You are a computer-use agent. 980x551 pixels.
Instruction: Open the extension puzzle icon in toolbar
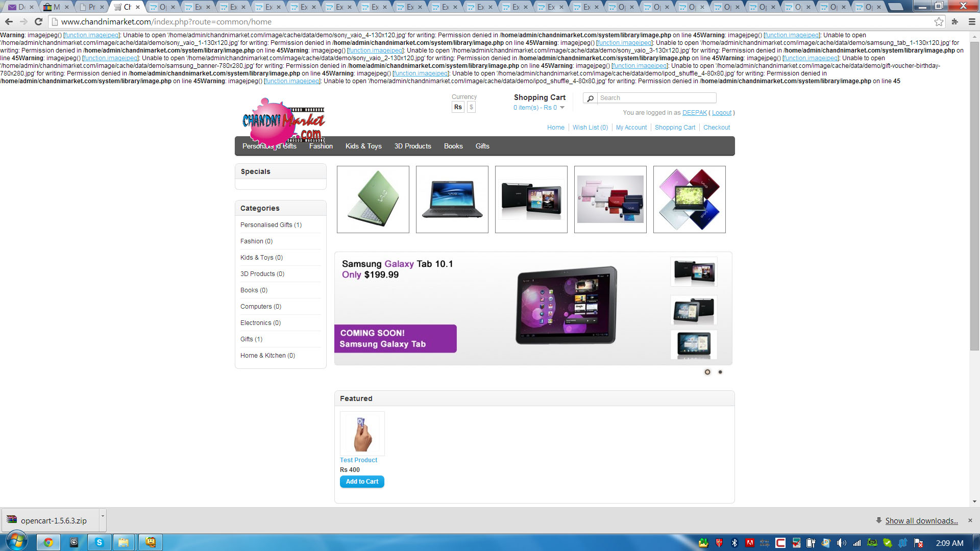click(x=955, y=22)
